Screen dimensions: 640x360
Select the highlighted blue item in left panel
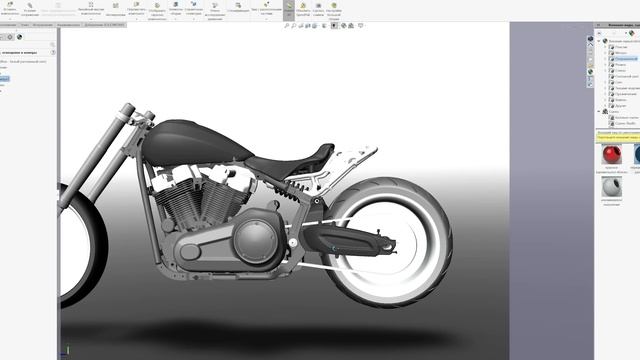pyautogui.click(x=4, y=79)
